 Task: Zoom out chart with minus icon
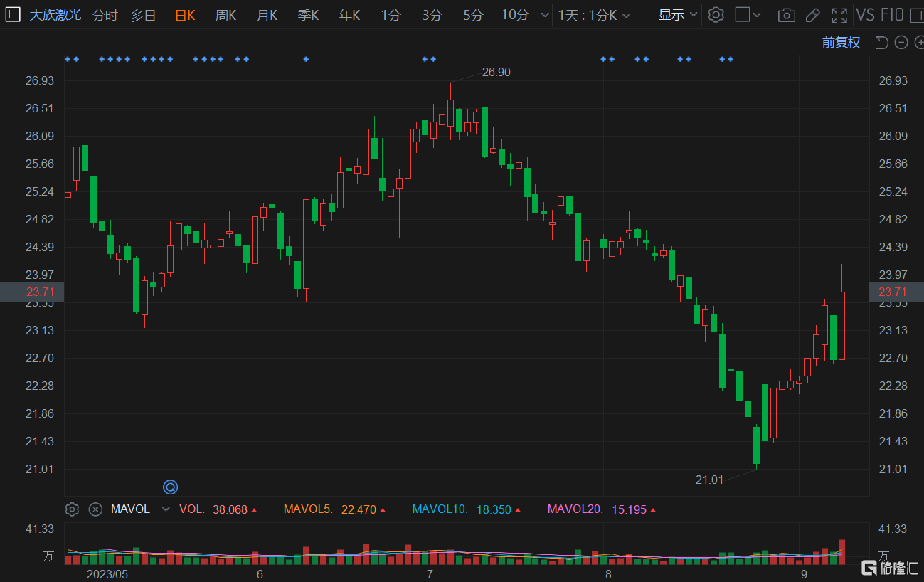[x=901, y=43]
